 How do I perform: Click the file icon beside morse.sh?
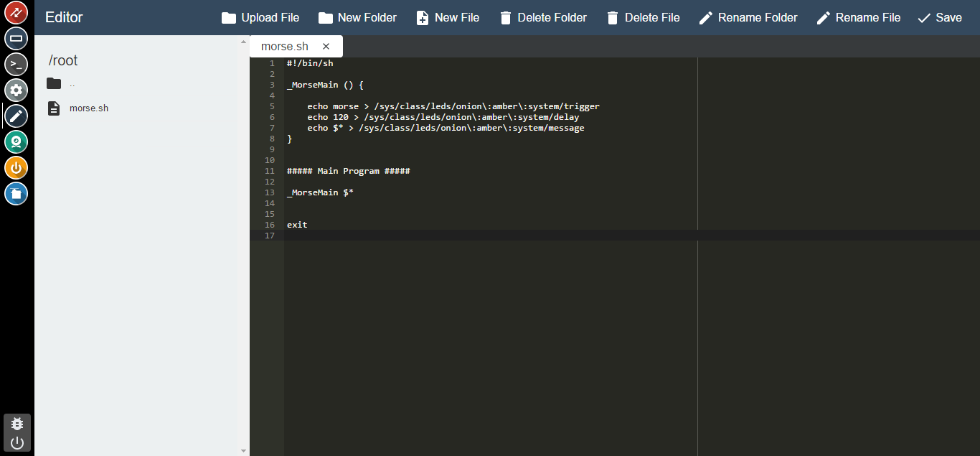coord(54,108)
